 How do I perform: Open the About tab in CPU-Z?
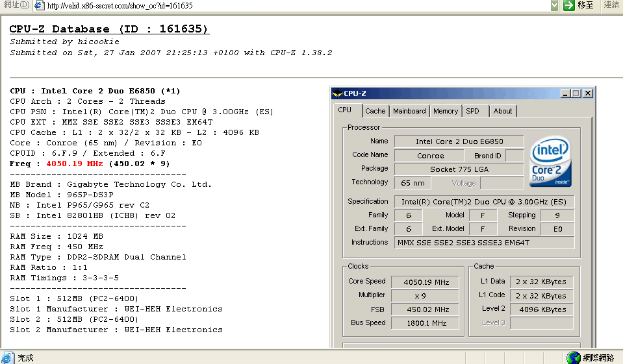[x=503, y=111]
